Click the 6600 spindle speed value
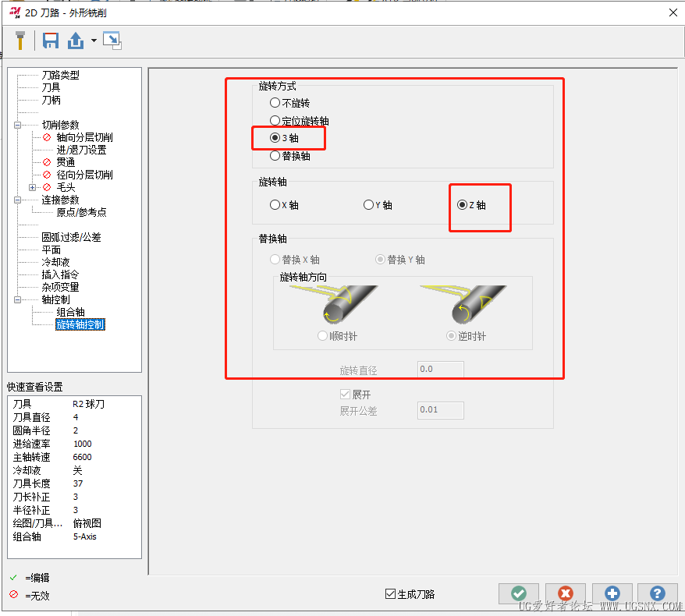The image size is (685, 616). tap(82, 457)
